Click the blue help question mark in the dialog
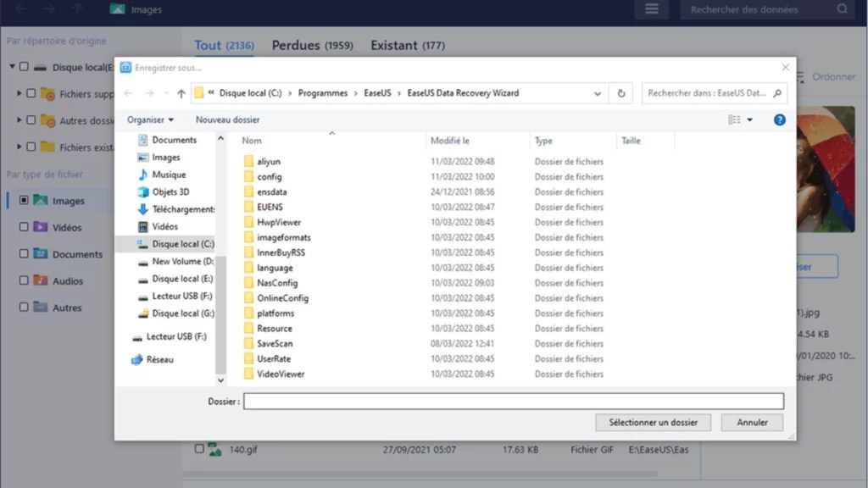This screenshot has width=868, height=488. tap(779, 119)
